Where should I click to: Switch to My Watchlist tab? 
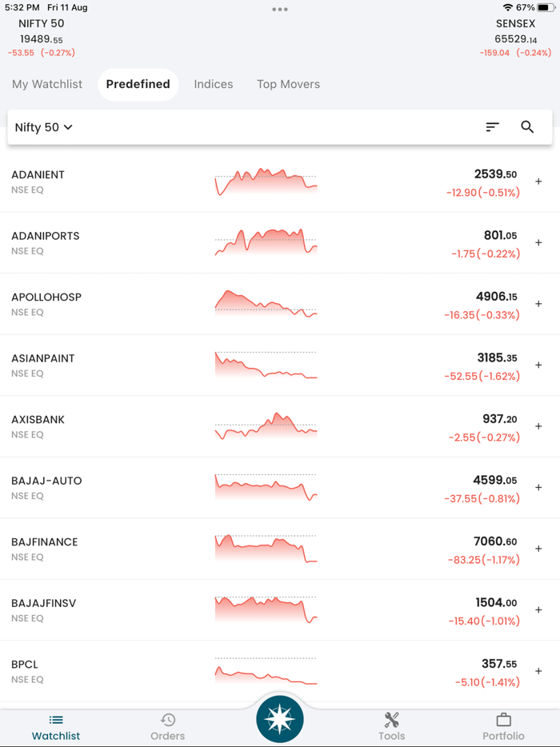(x=47, y=84)
